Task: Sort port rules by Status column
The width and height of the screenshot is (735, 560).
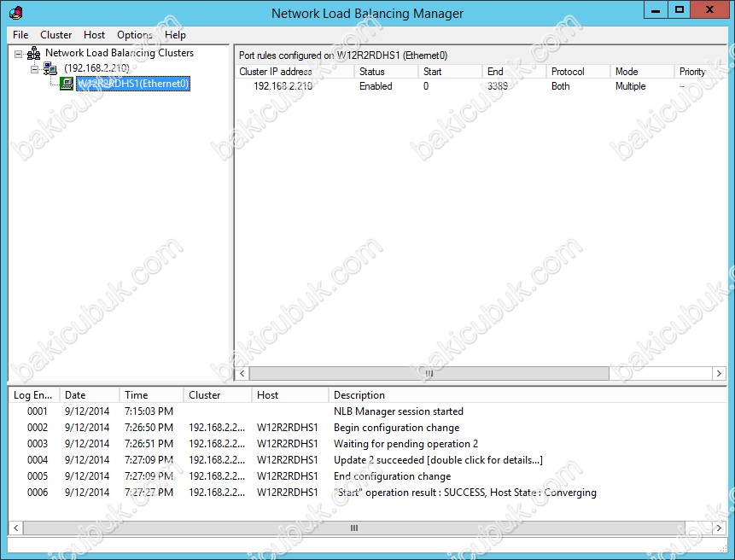Action: (x=386, y=71)
